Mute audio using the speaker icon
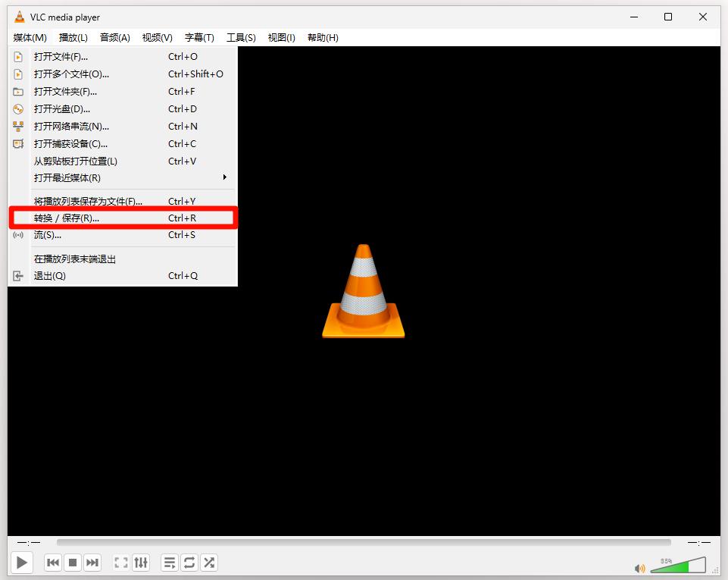Screen dimensions: 728x580 tap(640, 568)
